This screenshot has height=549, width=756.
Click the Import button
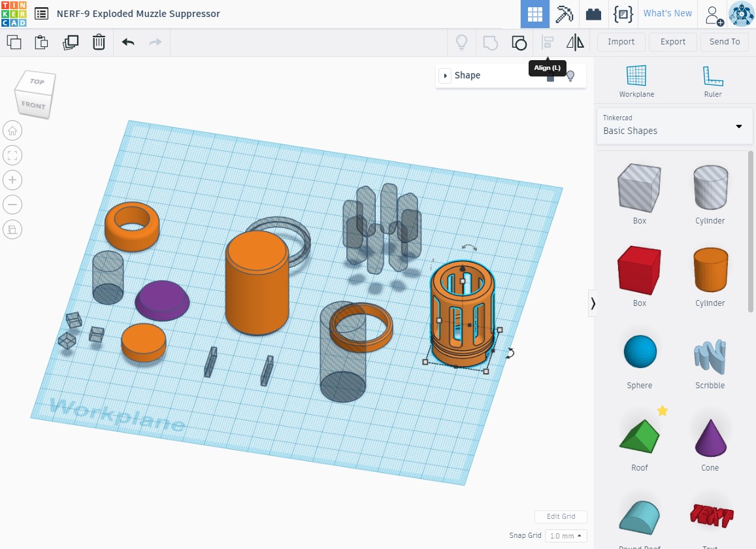(621, 42)
